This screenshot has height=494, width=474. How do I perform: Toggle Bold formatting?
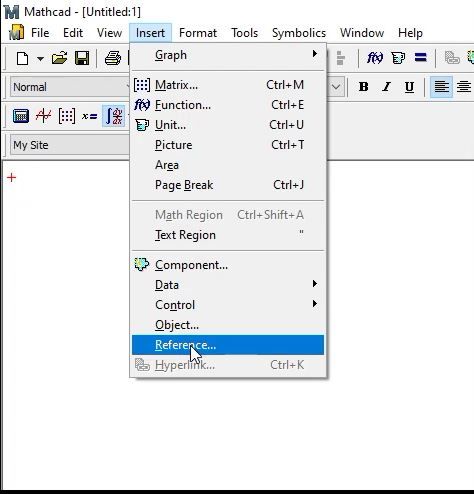[x=363, y=87]
